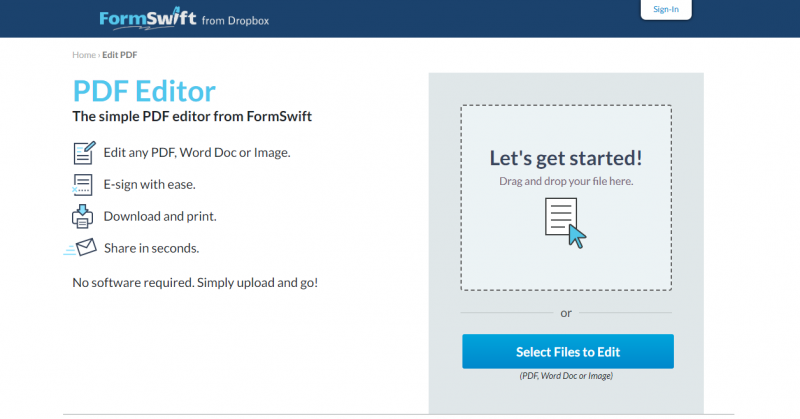
Task: Click "Edit any PDF, Word Doc or Image" text
Action: pyautogui.click(x=197, y=152)
